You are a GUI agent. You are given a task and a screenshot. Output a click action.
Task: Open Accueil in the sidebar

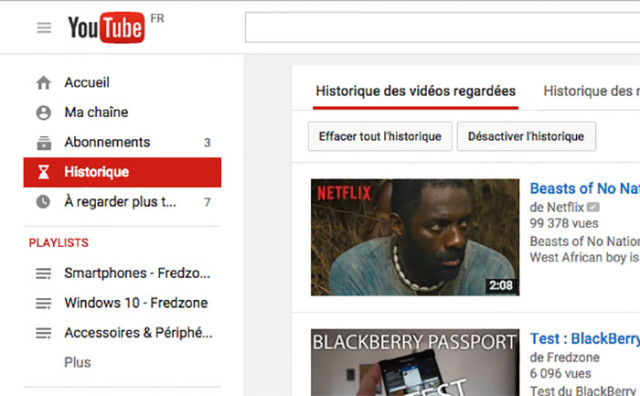122,82
